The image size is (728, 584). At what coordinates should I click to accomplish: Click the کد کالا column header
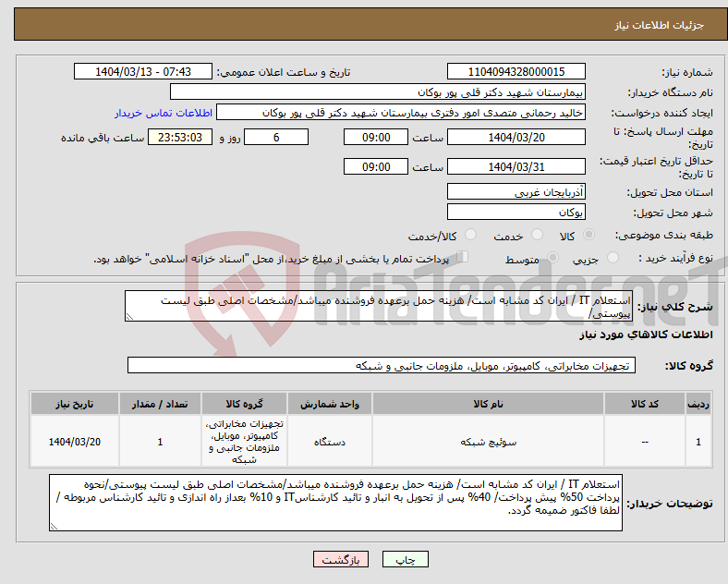[x=645, y=404]
